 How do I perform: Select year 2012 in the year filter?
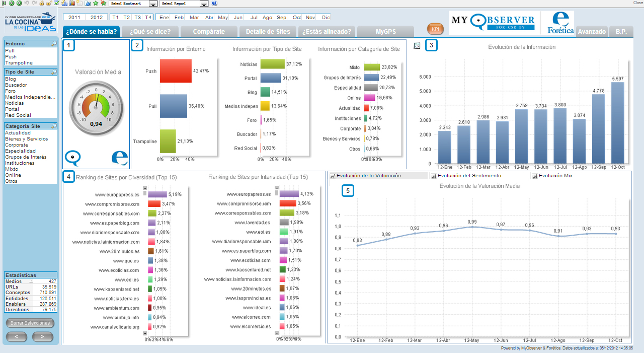click(97, 17)
